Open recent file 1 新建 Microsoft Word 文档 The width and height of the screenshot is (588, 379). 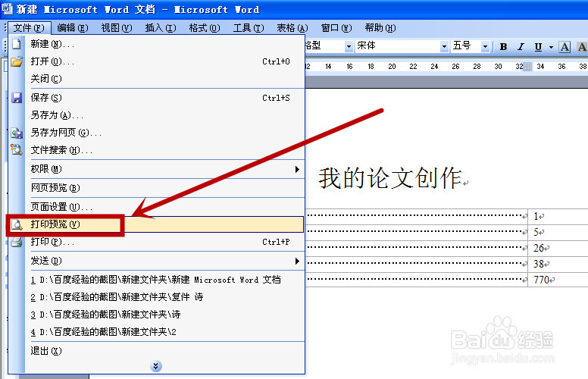[x=156, y=280]
